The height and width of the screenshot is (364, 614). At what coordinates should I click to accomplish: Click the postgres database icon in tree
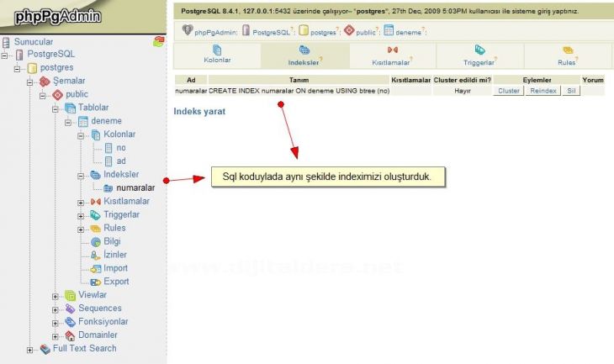[x=32, y=68]
